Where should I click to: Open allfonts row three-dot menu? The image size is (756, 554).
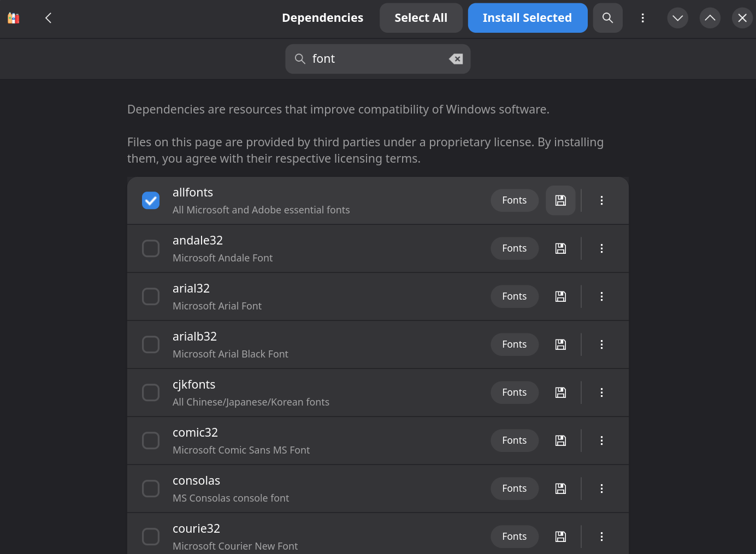point(601,200)
